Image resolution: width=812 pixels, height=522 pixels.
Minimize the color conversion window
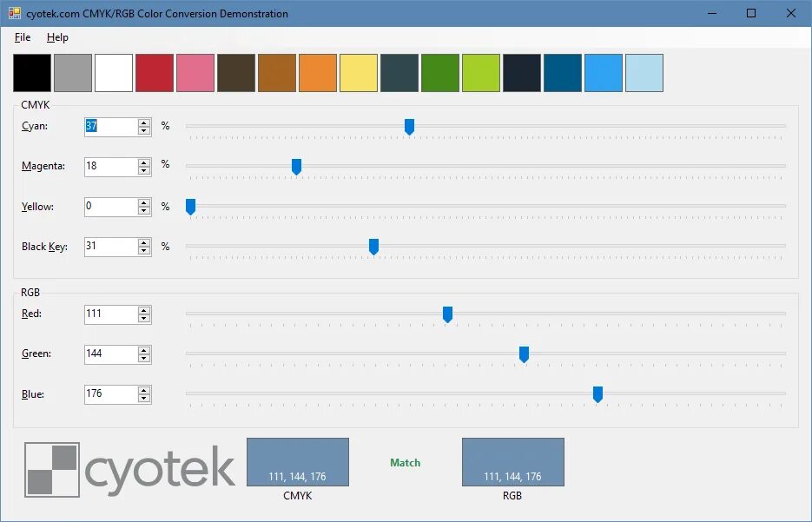point(712,14)
